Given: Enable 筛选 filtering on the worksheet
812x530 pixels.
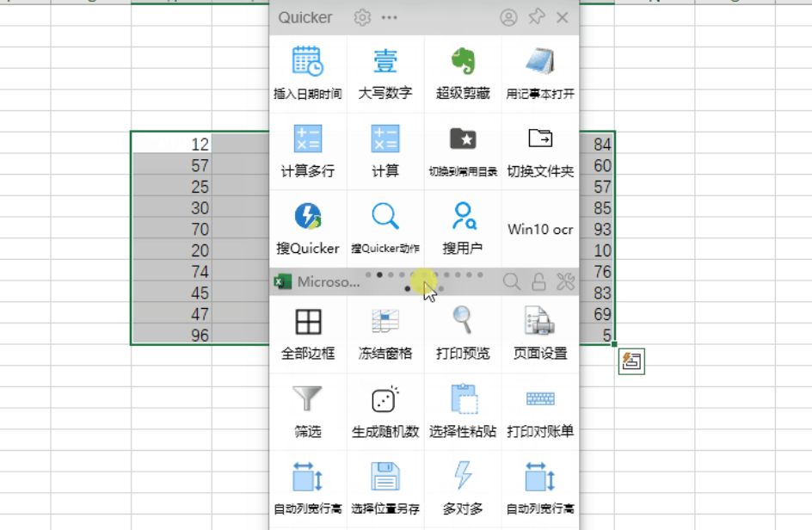Looking at the screenshot, I should coord(306,408).
